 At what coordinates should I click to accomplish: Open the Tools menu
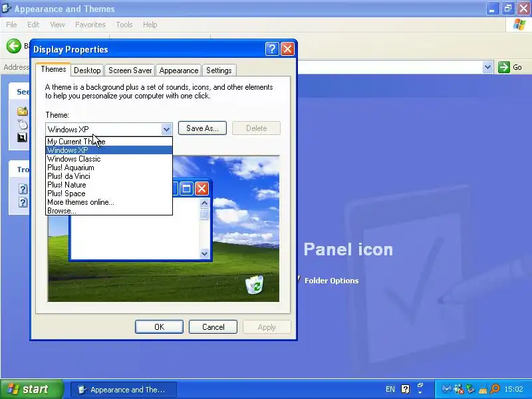pos(124,25)
